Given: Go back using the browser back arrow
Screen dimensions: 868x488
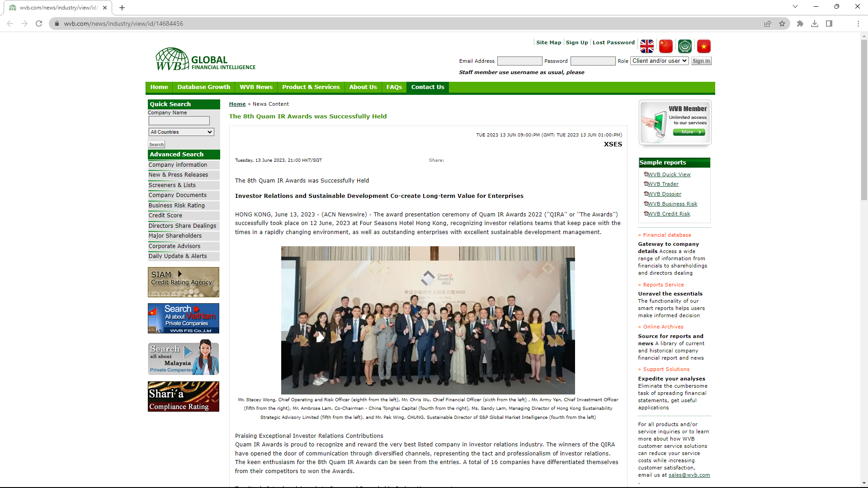Looking at the screenshot, I should pos(10,23).
